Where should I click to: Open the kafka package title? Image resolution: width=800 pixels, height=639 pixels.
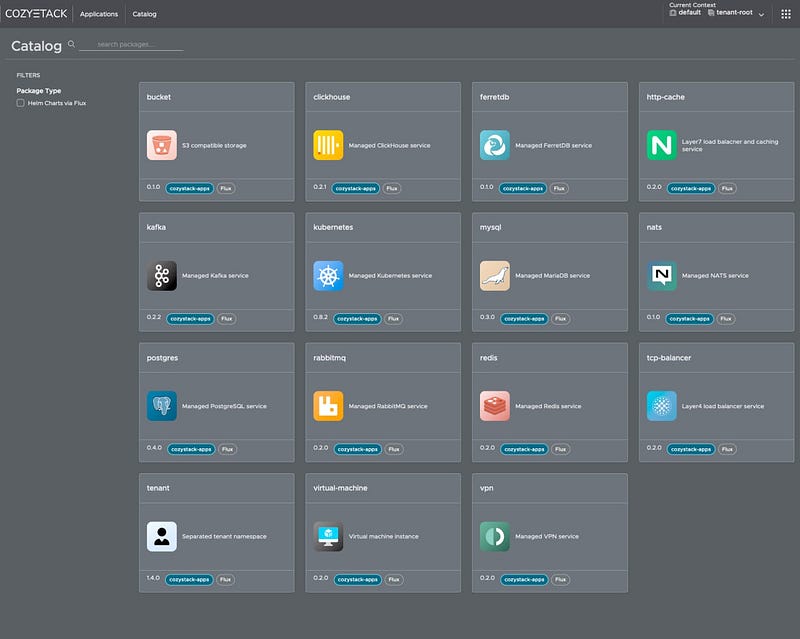156,227
